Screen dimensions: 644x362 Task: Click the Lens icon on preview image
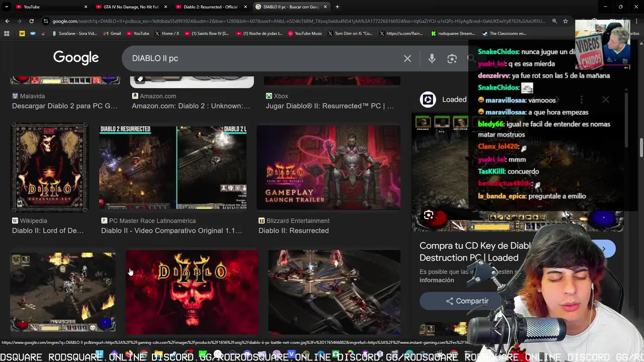click(429, 215)
